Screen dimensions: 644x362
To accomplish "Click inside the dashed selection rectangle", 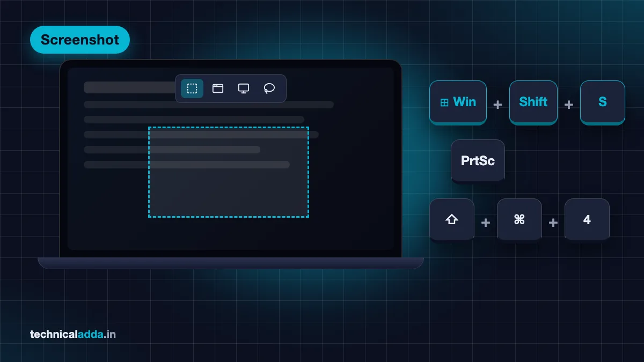I will coord(229,172).
